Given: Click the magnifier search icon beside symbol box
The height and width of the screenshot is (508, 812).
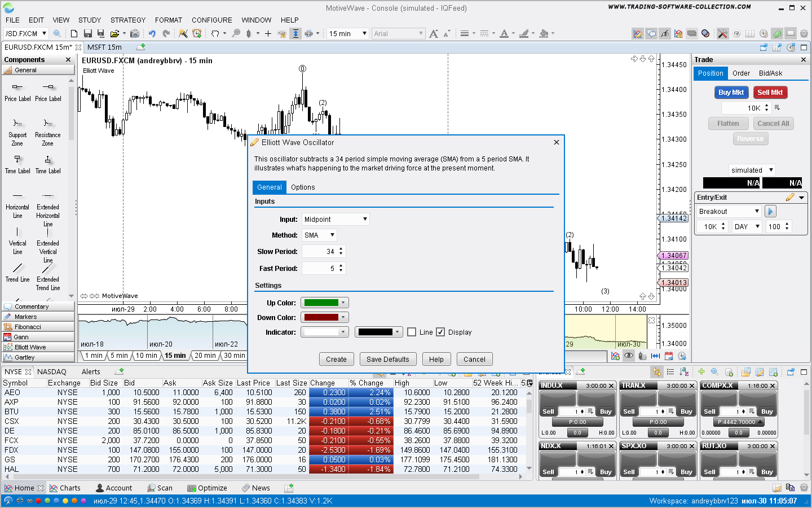Looking at the screenshot, I should [57, 34].
